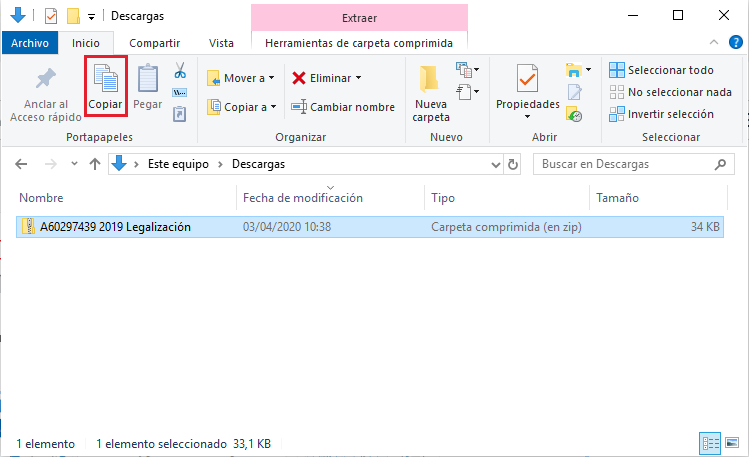Pin to Acceso rápido icon
This screenshot has width=749, height=457.
click(x=46, y=79)
